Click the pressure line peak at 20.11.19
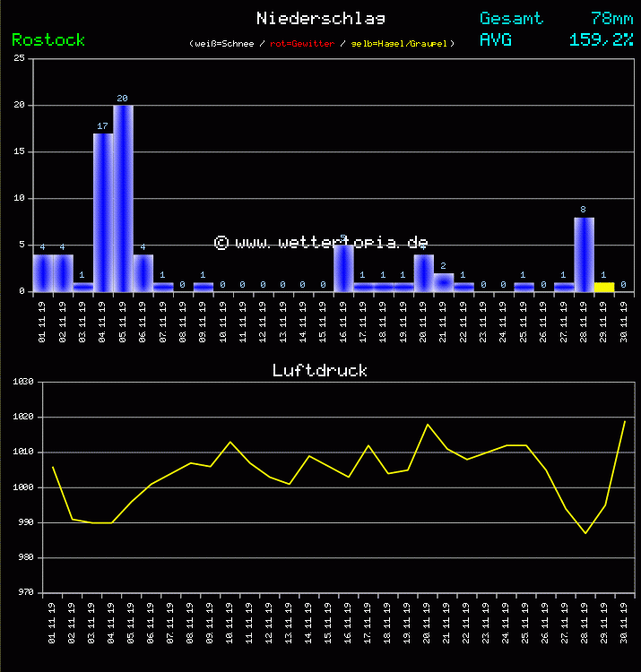Screen dimensions: 641x672 click(x=428, y=424)
